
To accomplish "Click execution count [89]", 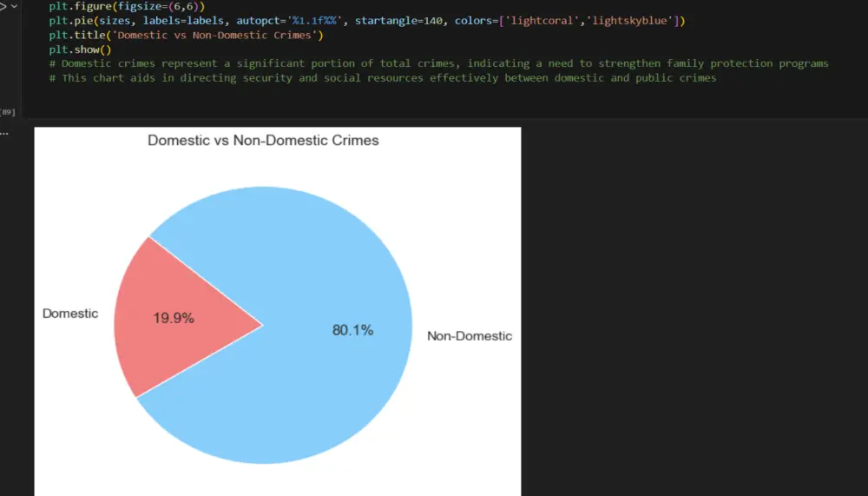I will point(8,112).
